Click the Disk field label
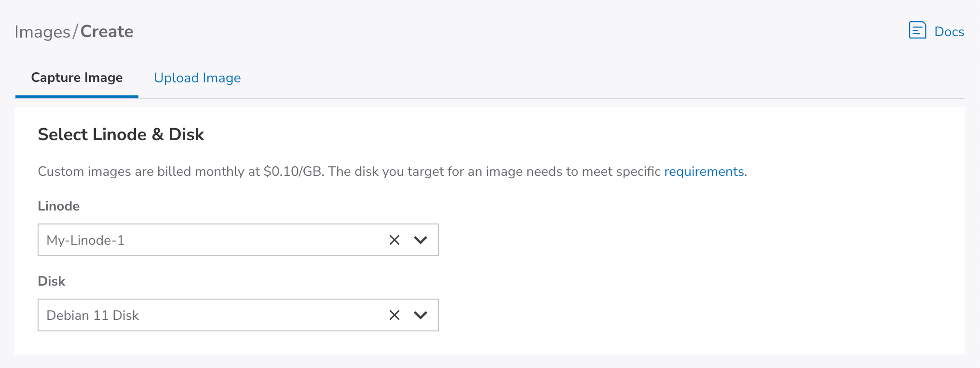Viewport: 980px width, 368px height. tap(51, 281)
